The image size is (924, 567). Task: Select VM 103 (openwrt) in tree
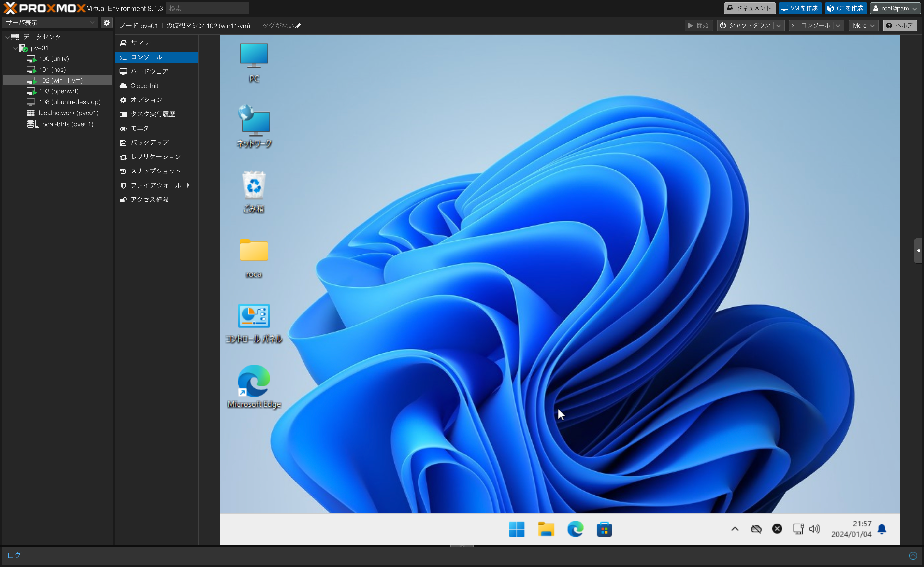[57, 91]
